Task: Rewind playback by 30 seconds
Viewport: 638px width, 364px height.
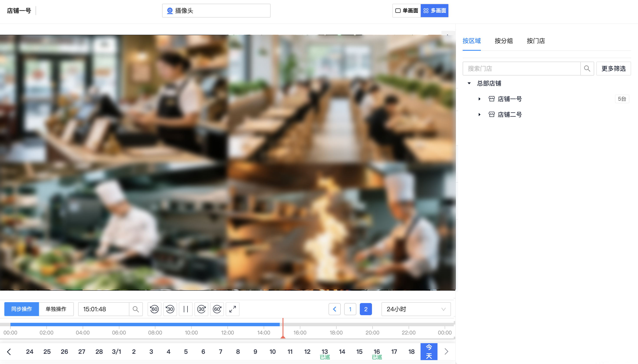Action: [170, 309]
